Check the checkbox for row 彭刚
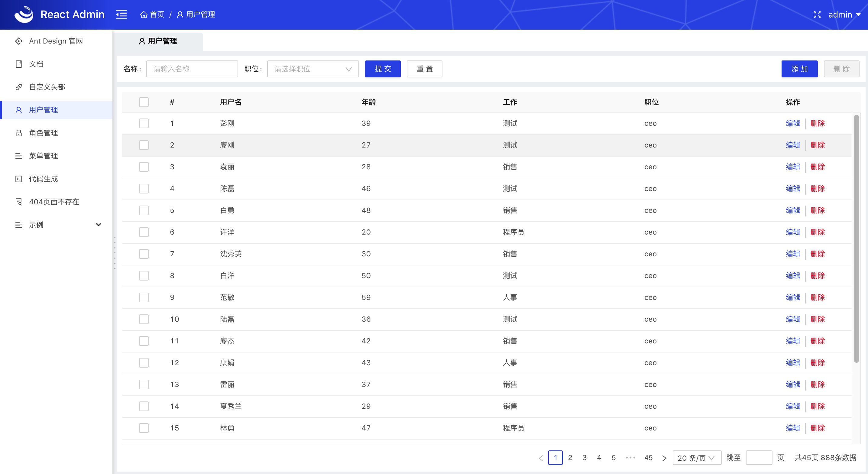Screen dimensions: 868x474 click(144, 123)
